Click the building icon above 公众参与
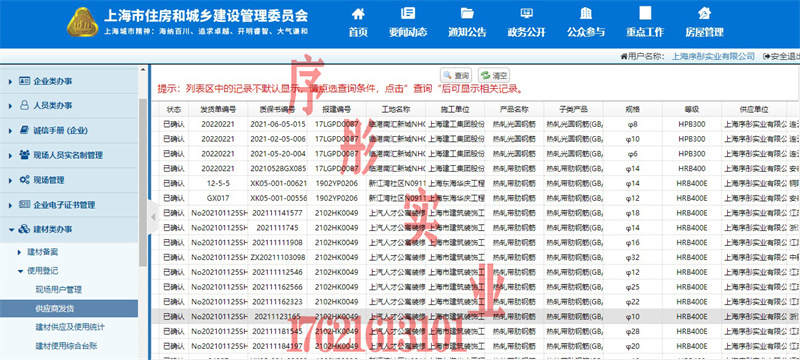The height and width of the screenshot is (360, 800). click(x=586, y=13)
